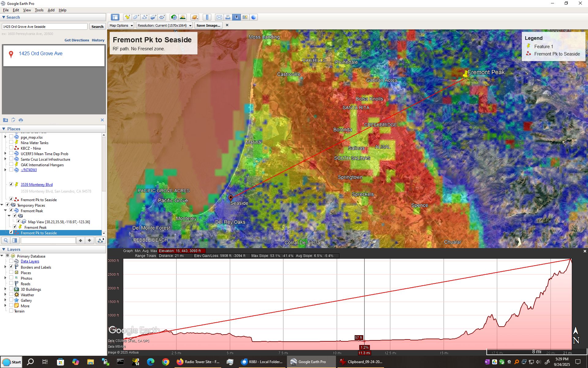Select the Add Polygon tool
The image size is (588, 368).
click(x=136, y=17)
